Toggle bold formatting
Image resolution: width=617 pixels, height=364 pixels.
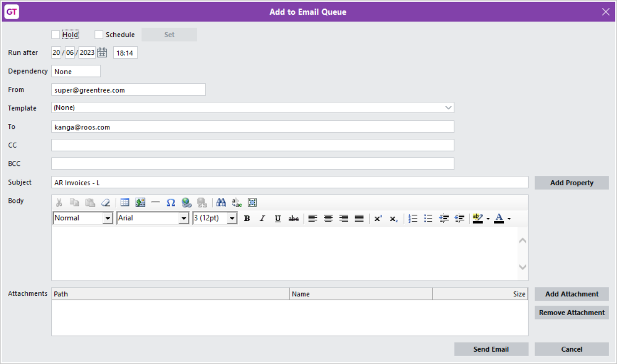click(247, 218)
